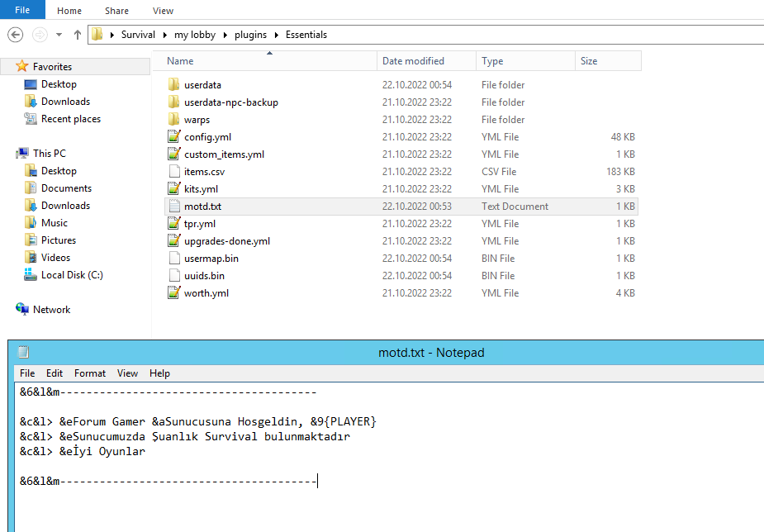The image size is (764, 532).
Task: Click the folder icon in the address bar
Action: 97,34
